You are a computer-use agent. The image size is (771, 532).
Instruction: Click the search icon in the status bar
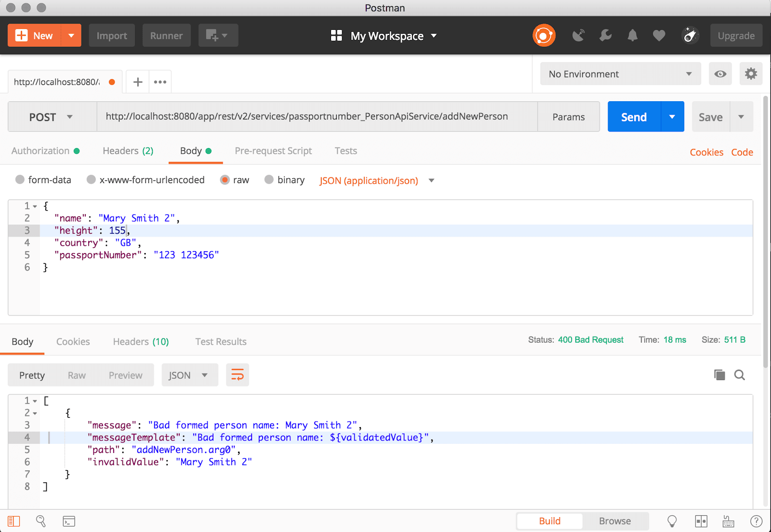coord(41,521)
